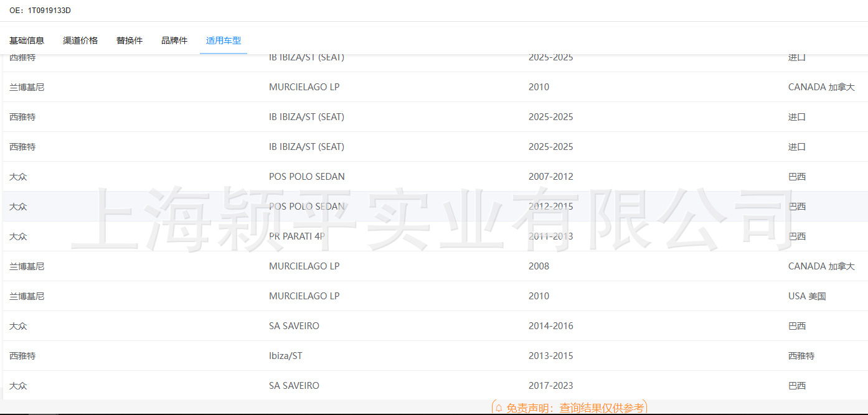
Task: Click 西雅特 region in the 2013-2015 row
Action: point(801,356)
